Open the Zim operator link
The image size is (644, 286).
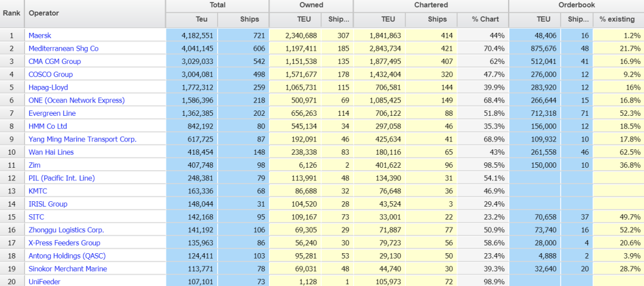point(35,165)
